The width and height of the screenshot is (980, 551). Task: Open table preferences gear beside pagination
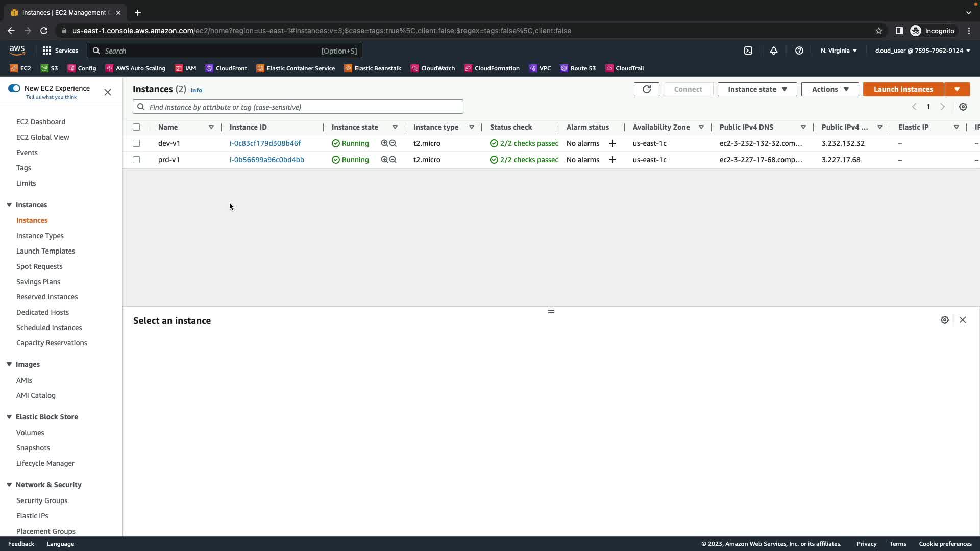coord(963,107)
